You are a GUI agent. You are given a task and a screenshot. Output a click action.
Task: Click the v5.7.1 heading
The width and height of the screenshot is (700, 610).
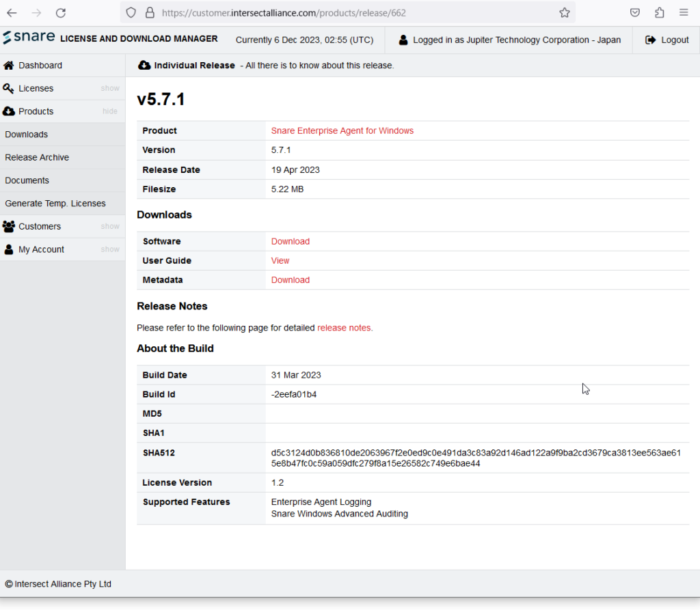(x=161, y=99)
